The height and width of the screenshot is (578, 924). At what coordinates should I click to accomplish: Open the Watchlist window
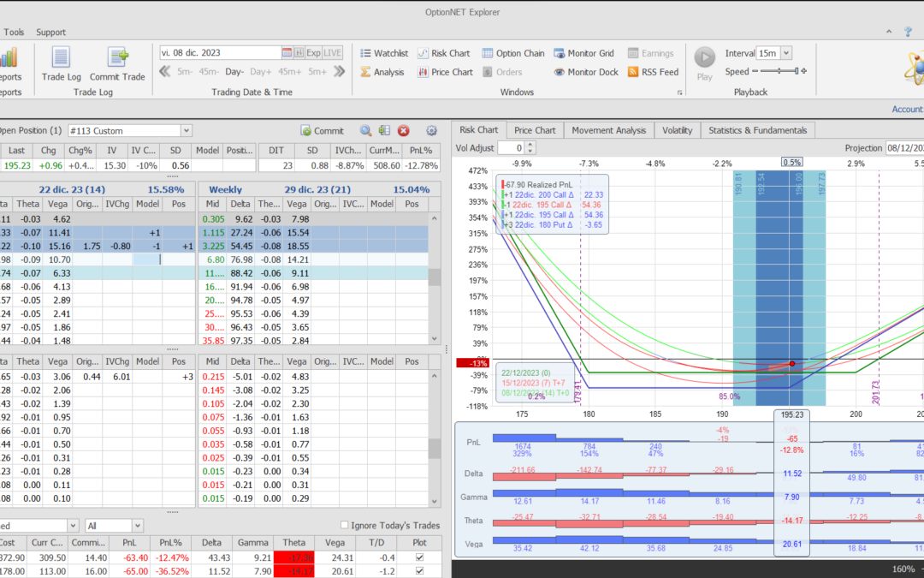coord(383,53)
